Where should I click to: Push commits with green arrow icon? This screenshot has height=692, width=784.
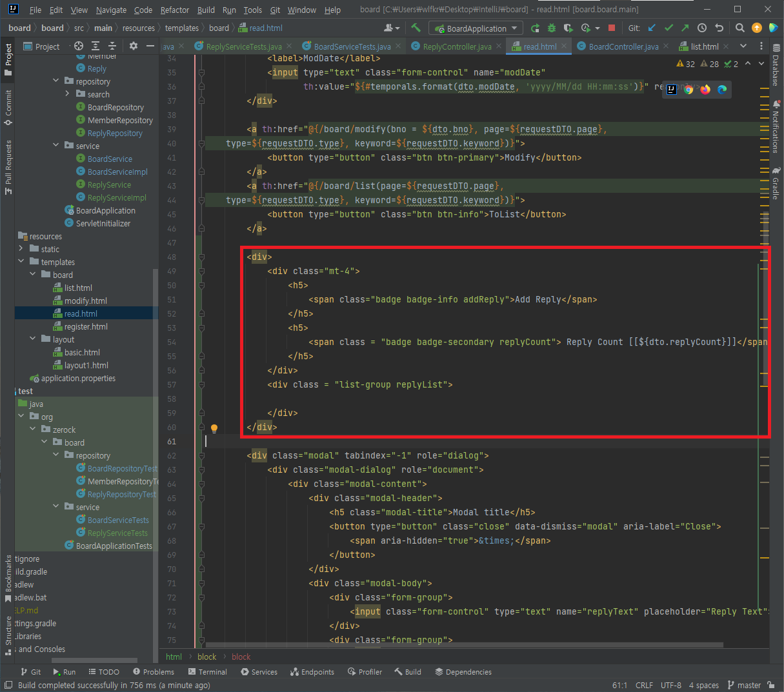pyautogui.click(x=685, y=28)
